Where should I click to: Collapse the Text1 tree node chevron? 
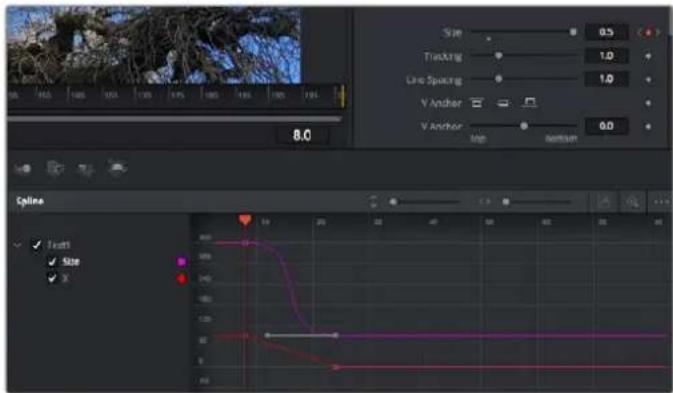[x=18, y=245]
